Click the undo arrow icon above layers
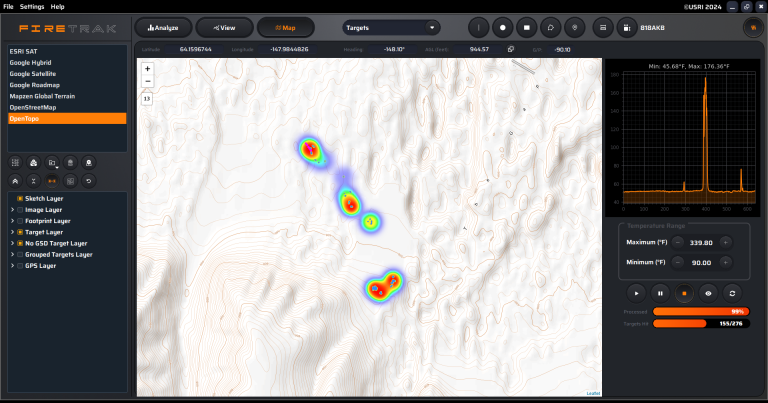The width and height of the screenshot is (768, 403). pos(88,181)
